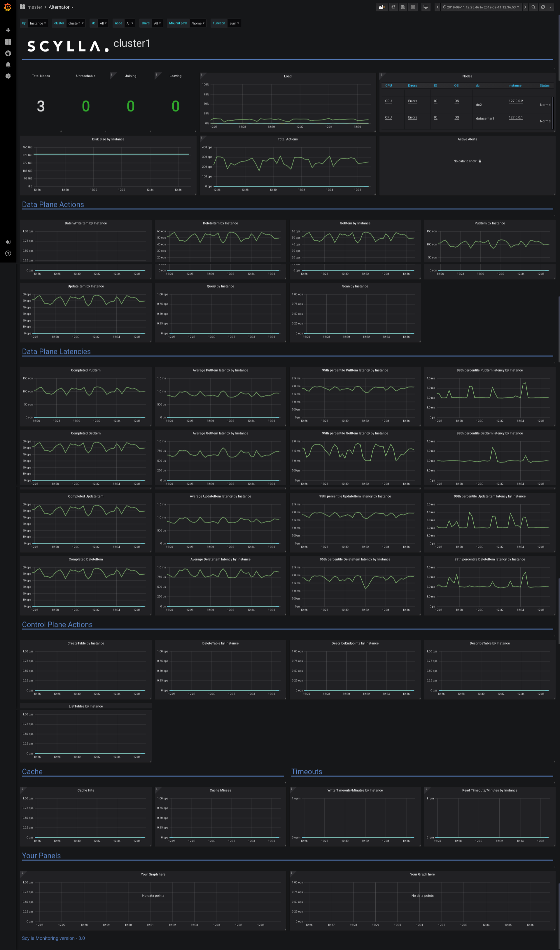The height and width of the screenshot is (950, 560).
Task: Click the Save dashboard icon
Action: point(403,7)
